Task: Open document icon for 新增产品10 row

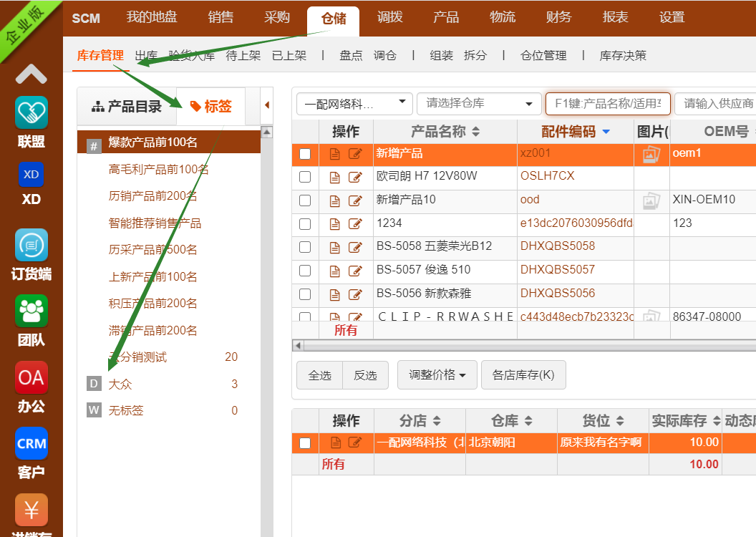Action: (334, 200)
